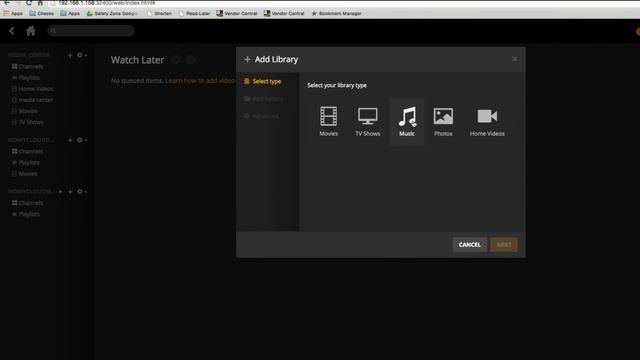The width and height of the screenshot is (640, 360).
Task: Open the Shorten bookmark
Action: (x=159, y=13)
